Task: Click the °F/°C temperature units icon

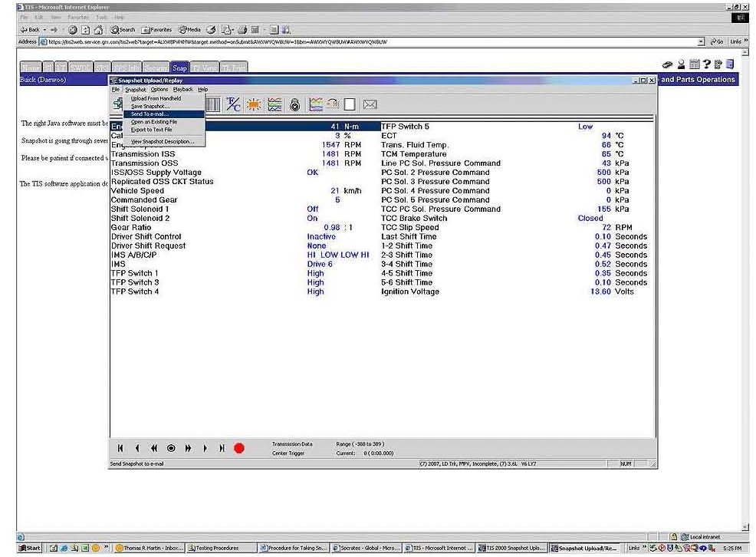Action: tap(233, 105)
